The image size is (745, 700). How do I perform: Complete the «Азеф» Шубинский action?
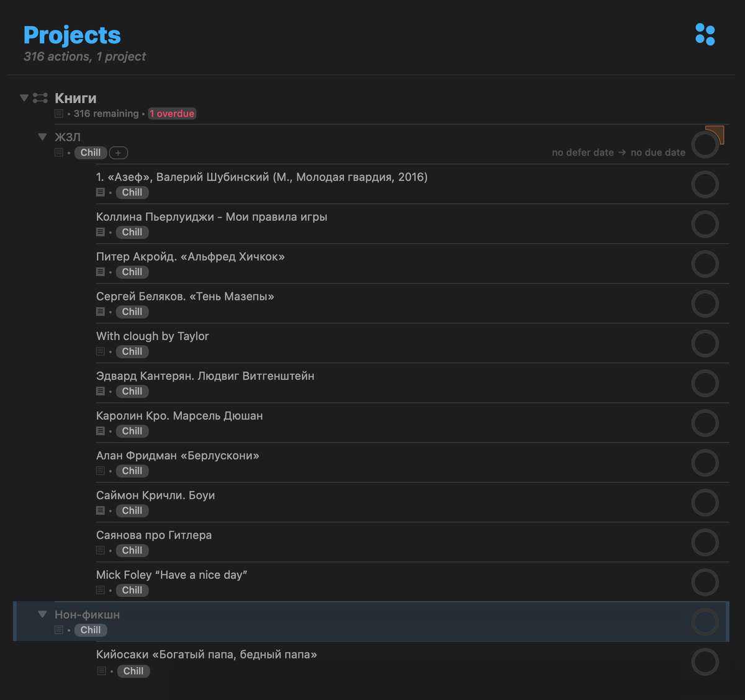point(705,184)
